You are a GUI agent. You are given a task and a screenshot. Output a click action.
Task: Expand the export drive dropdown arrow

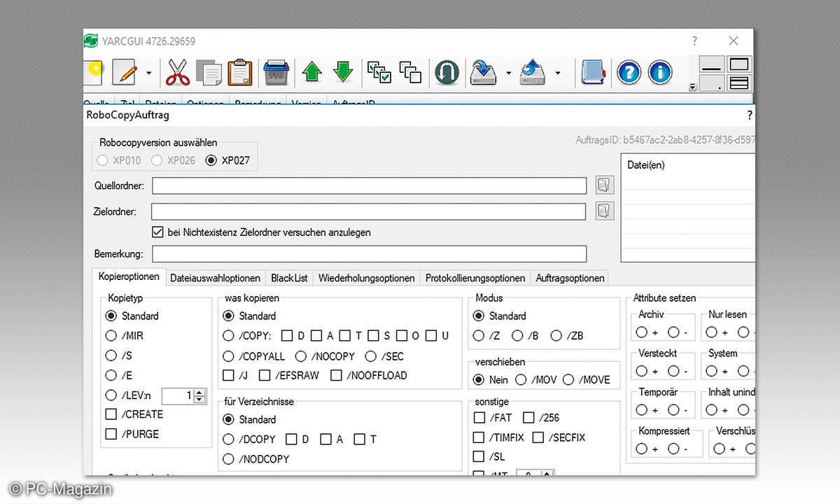pos(557,73)
